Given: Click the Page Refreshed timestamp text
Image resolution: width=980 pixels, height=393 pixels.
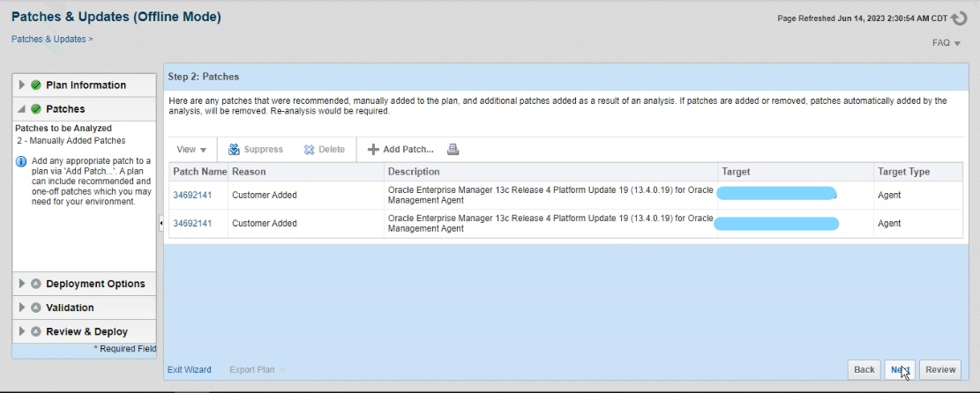Looking at the screenshot, I should pyautogui.click(x=863, y=19).
